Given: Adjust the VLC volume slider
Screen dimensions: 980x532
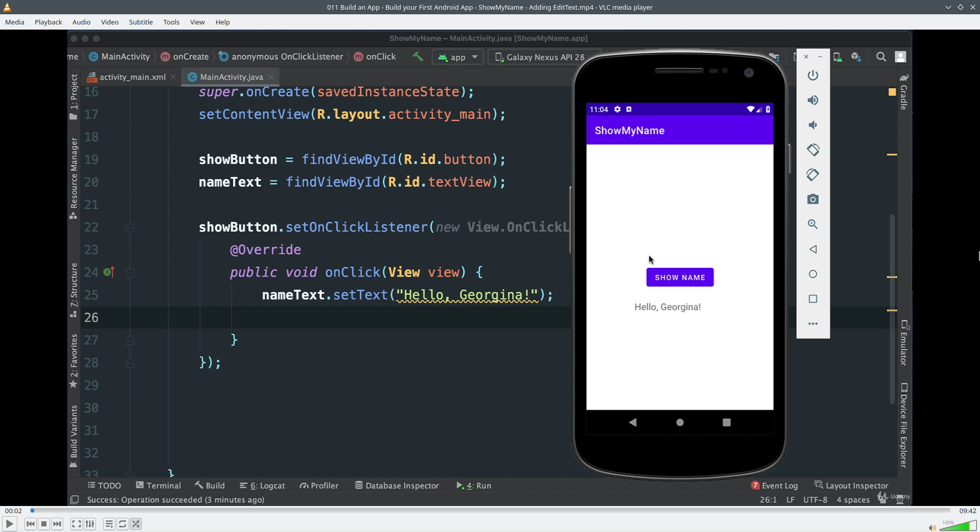Looking at the screenshot, I should tap(958, 525).
